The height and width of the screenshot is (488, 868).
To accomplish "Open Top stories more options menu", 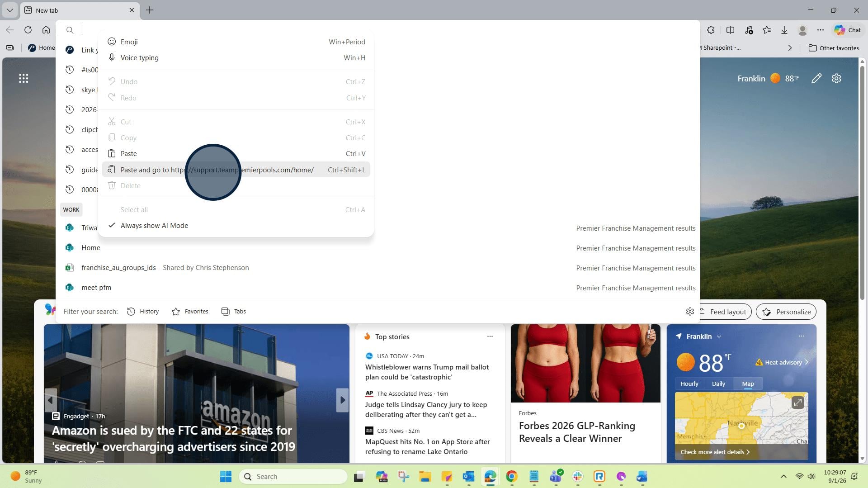I will pos(490,336).
